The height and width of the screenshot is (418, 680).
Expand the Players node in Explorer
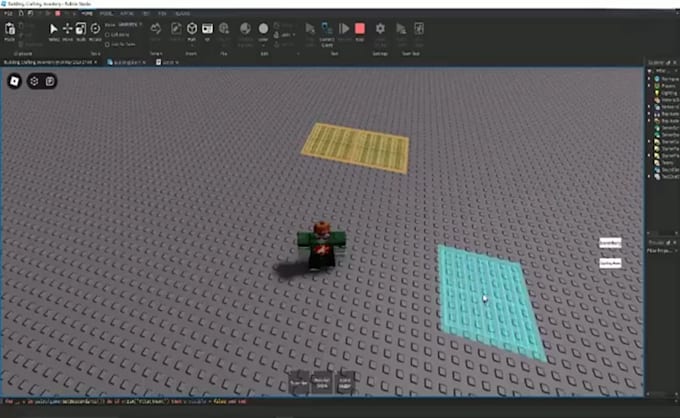[x=649, y=86]
